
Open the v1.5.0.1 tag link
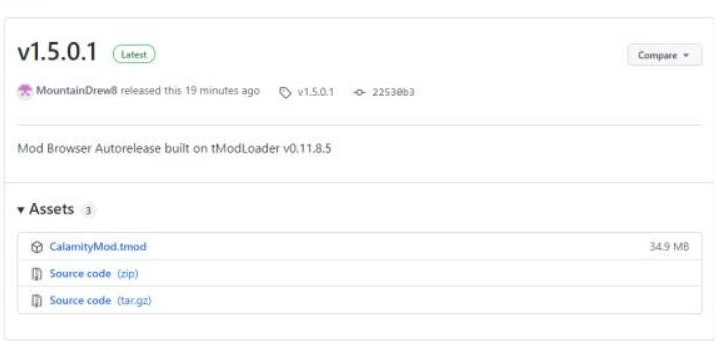point(316,92)
